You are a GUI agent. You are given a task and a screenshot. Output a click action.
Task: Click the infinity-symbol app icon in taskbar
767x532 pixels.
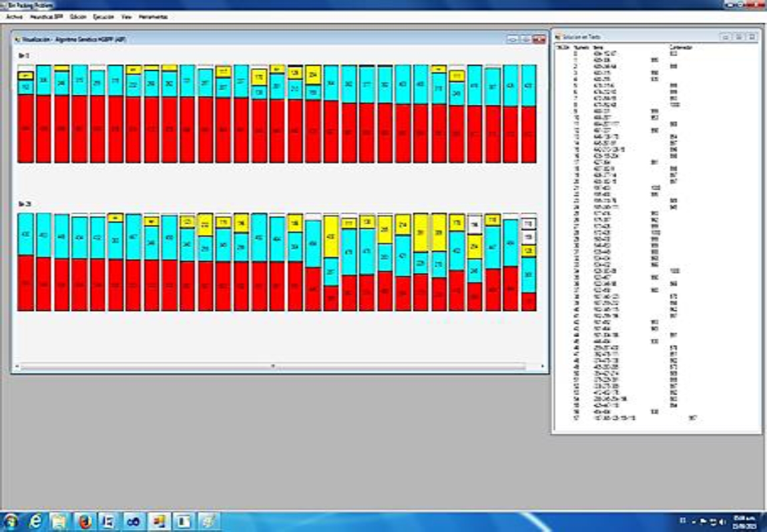[133, 521]
